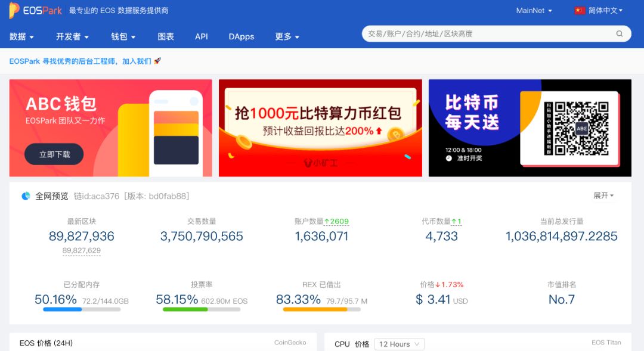Image resolution: width=644 pixels, height=351 pixels.
Task: Open the 钱包 navigation dropdown
Action: pos(122,36)
